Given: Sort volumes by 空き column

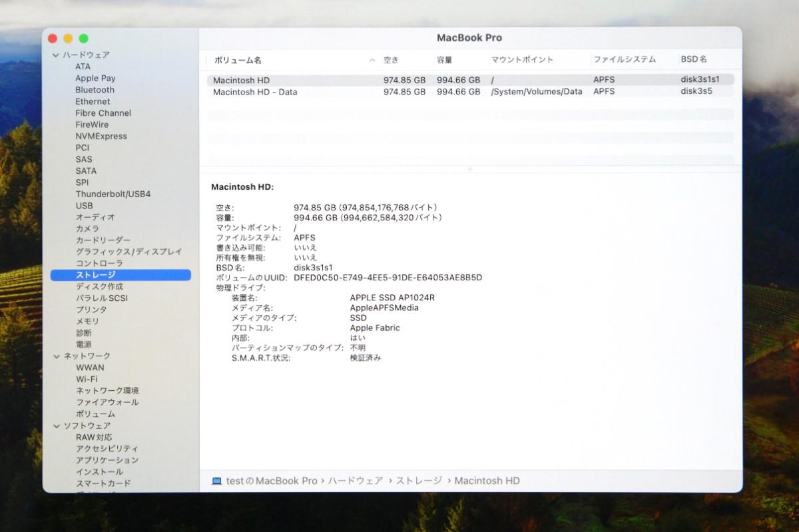Looking at the screenshot, I should click(391, 60).
